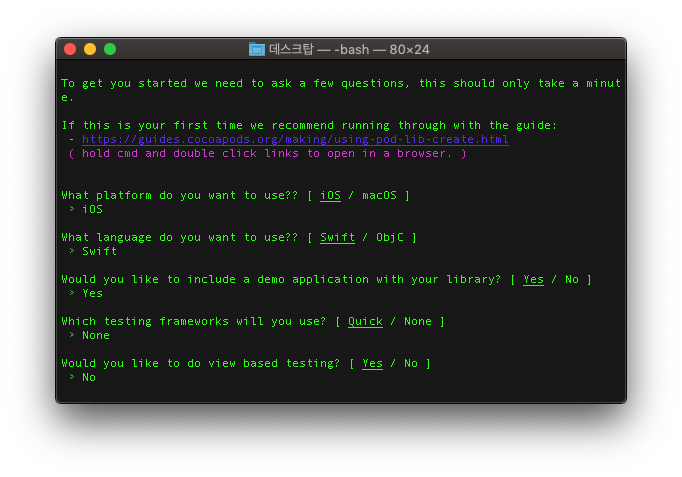Image resolution: width=682 pixels, height=477 pixels.
Task: Click the '> Swift' answer line
Action: (x=93, y=251)
